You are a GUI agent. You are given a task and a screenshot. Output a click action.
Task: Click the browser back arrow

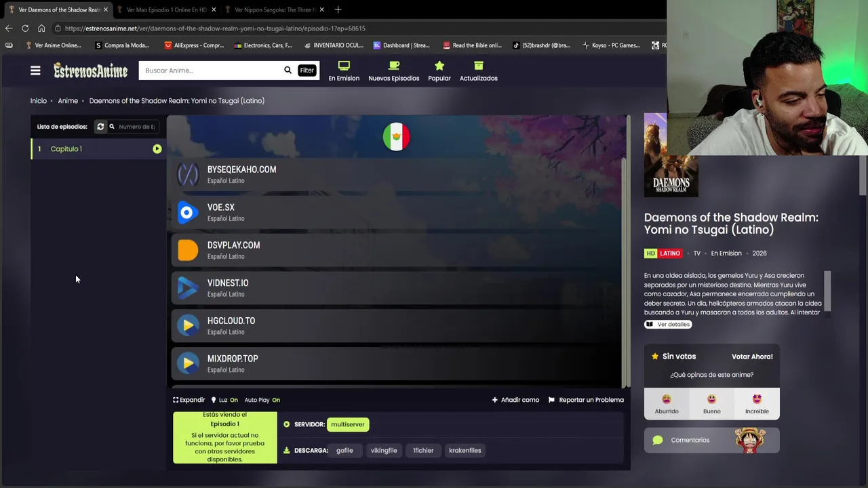tap(9, 28)
